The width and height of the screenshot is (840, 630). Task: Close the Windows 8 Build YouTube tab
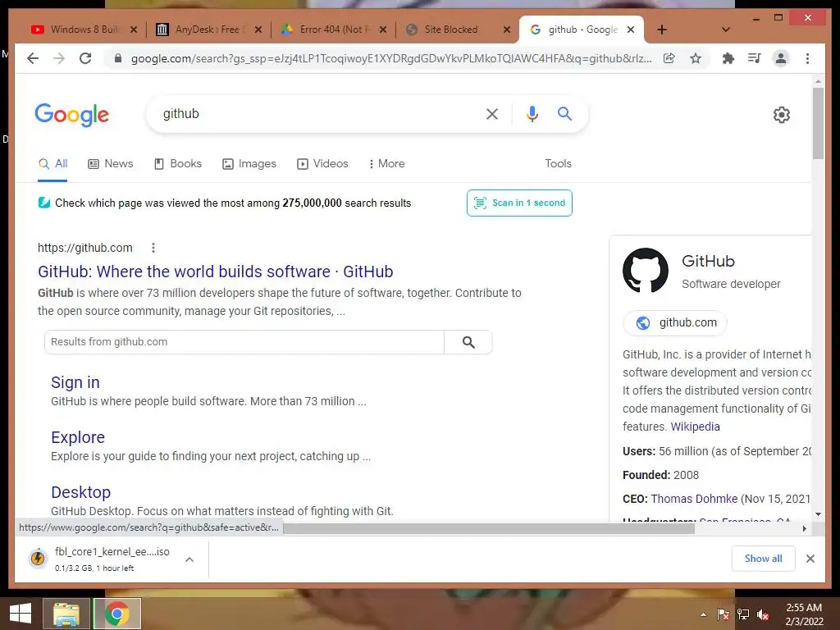point(134,30)
